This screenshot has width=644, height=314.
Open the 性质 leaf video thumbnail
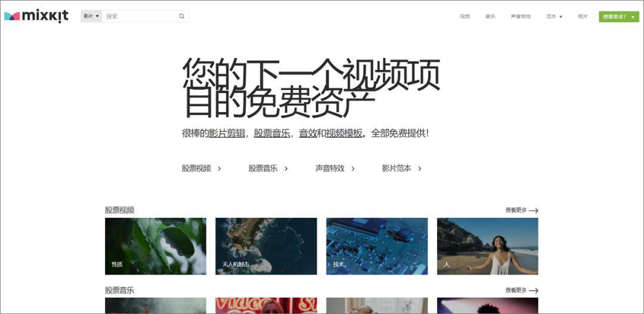pyautogui.click(x=156, y=246)
